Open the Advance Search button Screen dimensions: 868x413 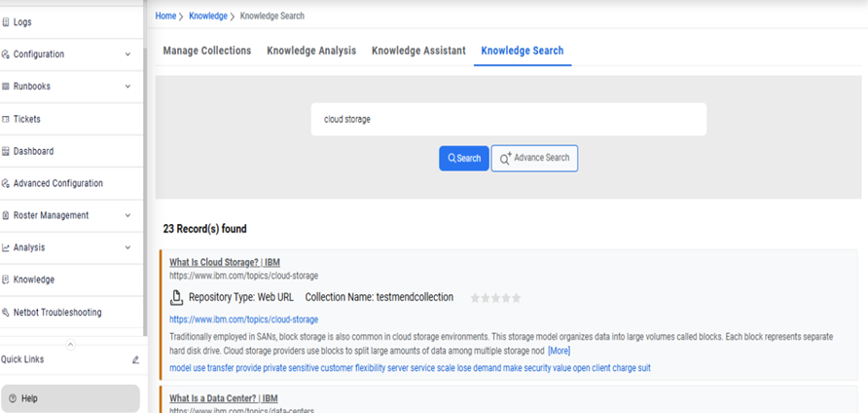pos(534,159)
